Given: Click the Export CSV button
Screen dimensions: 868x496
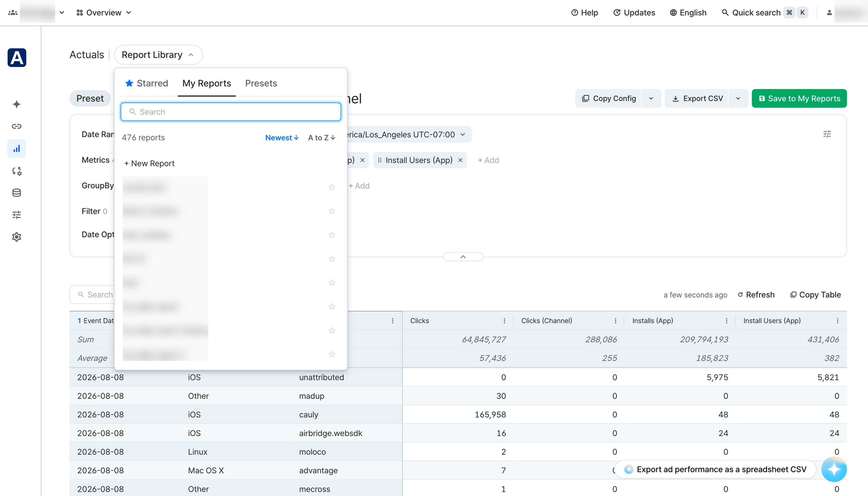Looking at the screenshot, I should pos(697,99).
